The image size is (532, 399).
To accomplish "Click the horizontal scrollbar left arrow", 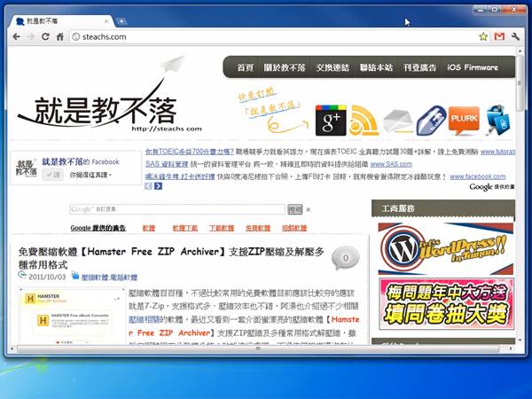I will point(12,348).
